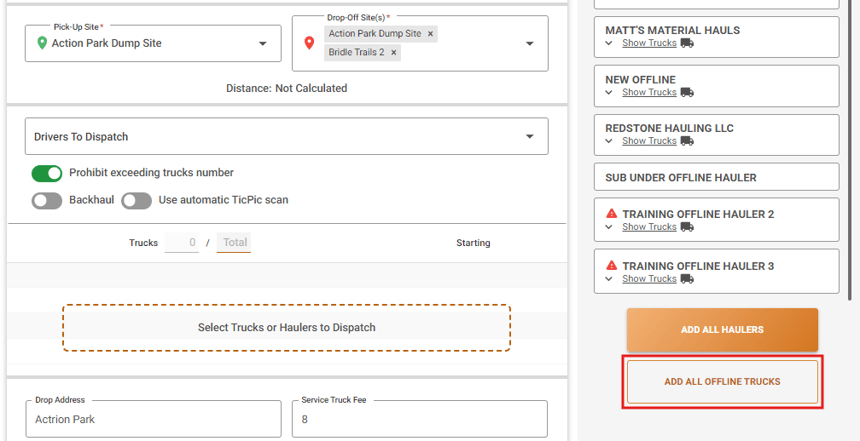Click the TRAINING OFFLINE HAULER 3 name
This screenshot has height=441, width=860.
698,266
